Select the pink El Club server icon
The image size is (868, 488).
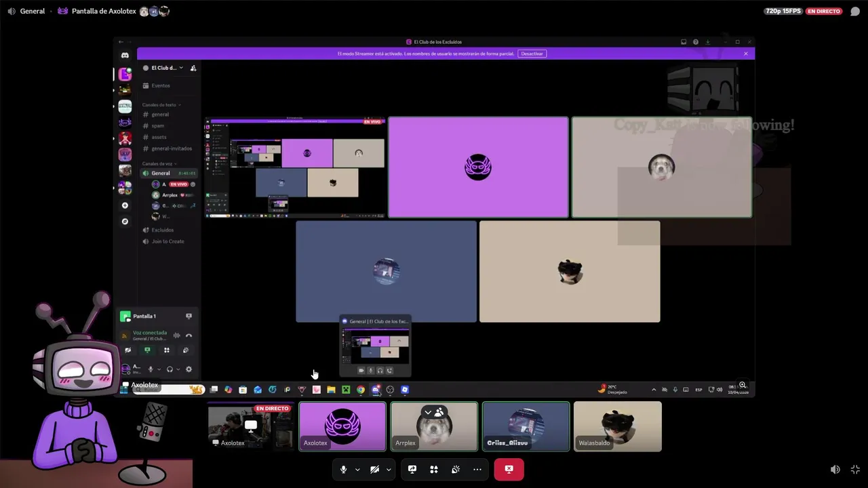click(125, 74)
